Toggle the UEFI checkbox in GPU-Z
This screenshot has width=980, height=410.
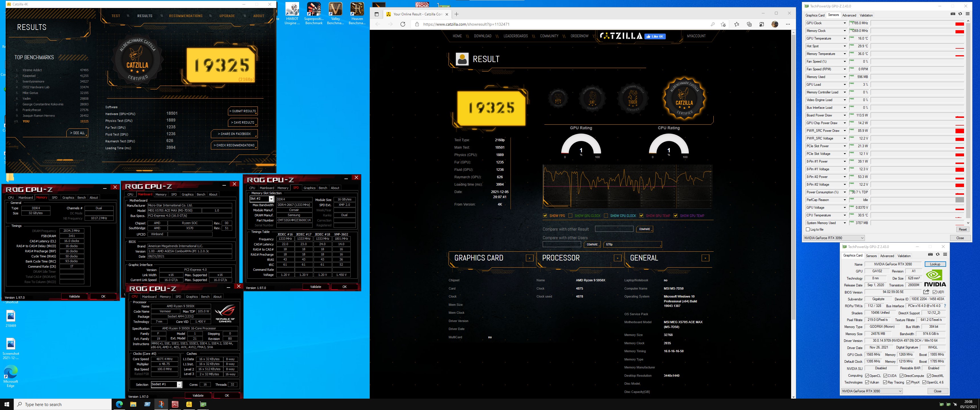click(934, 292)
